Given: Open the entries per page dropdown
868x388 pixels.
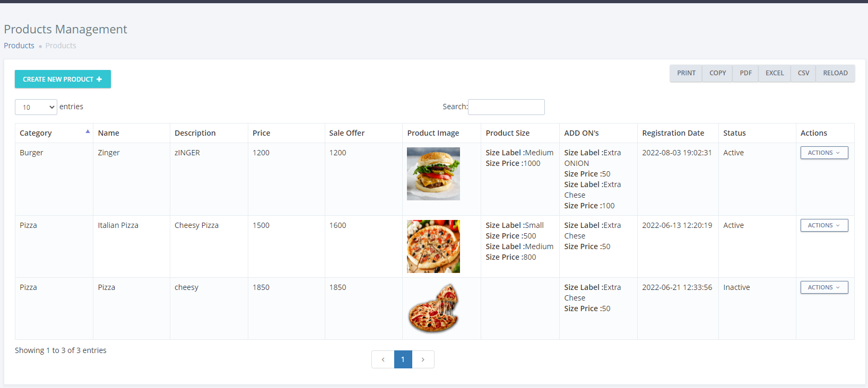Looking at the screenshot, I should 36,107.
